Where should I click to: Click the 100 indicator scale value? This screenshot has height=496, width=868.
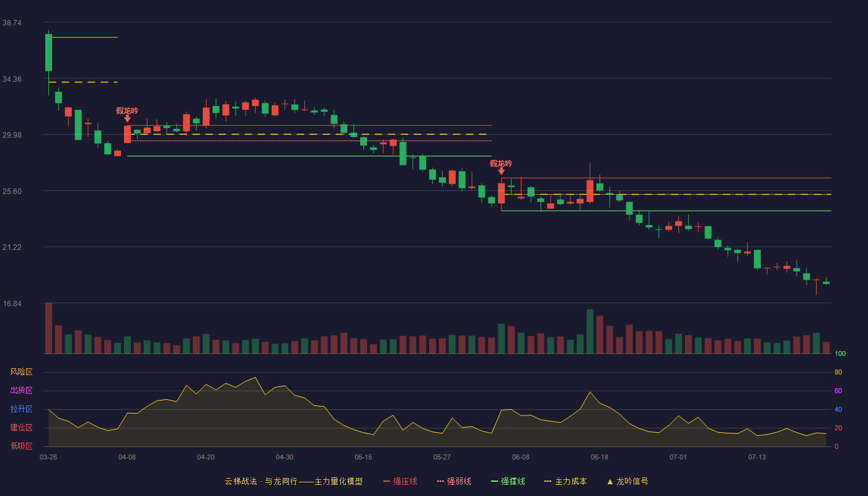(x=840, y=353)
